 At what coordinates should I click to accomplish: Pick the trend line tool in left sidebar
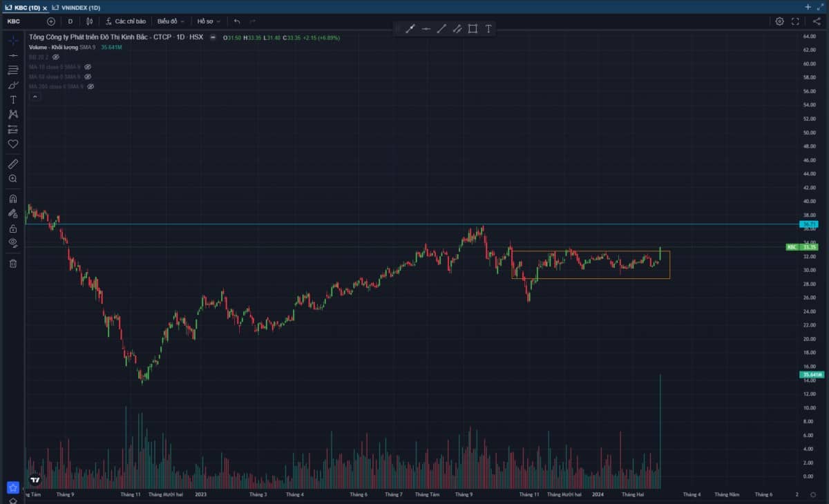(13, 55)
